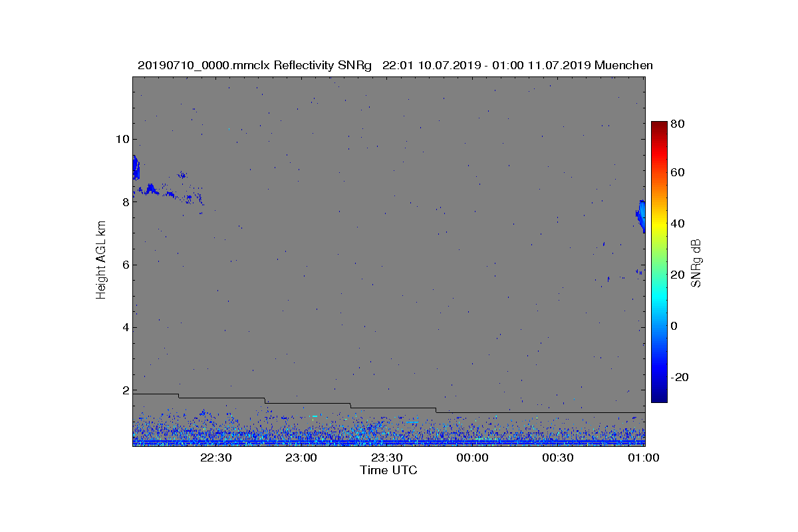The image size is (798, 532).
Task: Click the colorbar value 0
Action: [x=675, y=326]
